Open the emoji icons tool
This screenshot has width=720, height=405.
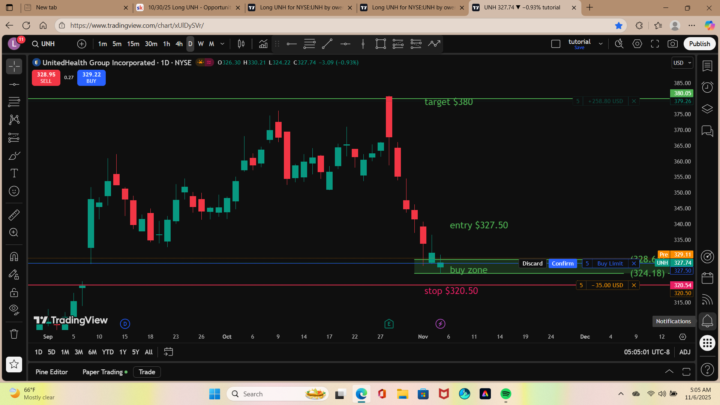pyautogui.click(x=14, y=191)
